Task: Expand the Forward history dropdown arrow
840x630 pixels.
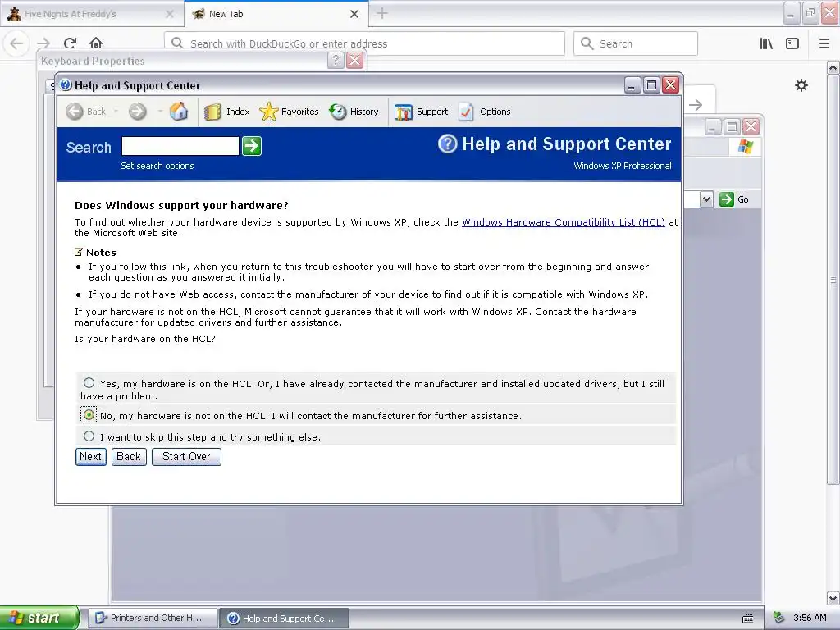Action: 160,112
